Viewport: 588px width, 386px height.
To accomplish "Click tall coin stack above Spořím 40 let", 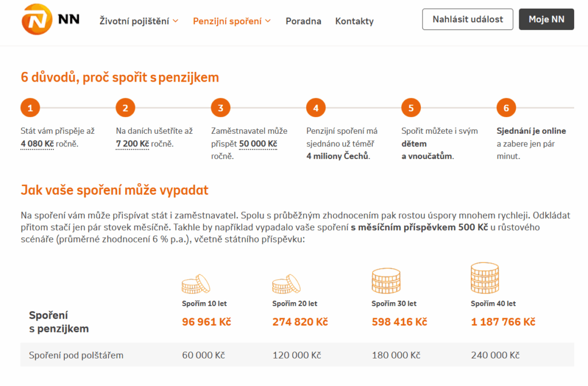I will [485, 277].
